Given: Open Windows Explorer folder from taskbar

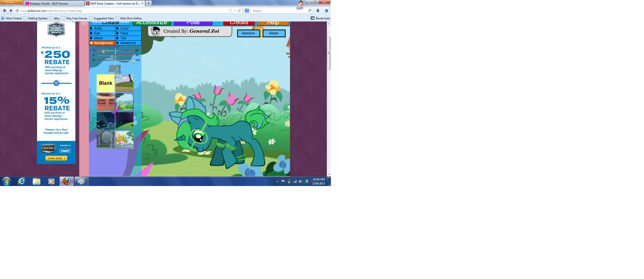Looking at the screenshot, I should click(37, 181).
